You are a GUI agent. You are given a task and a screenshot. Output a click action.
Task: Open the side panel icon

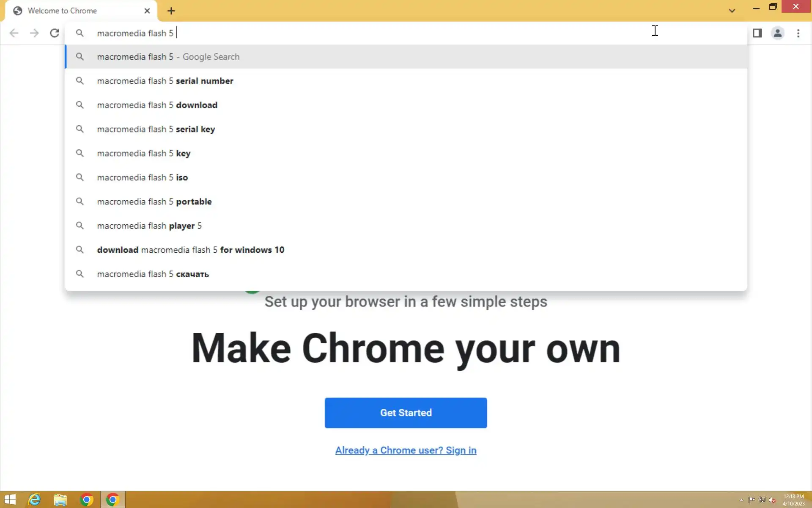[x=757, y=33]
